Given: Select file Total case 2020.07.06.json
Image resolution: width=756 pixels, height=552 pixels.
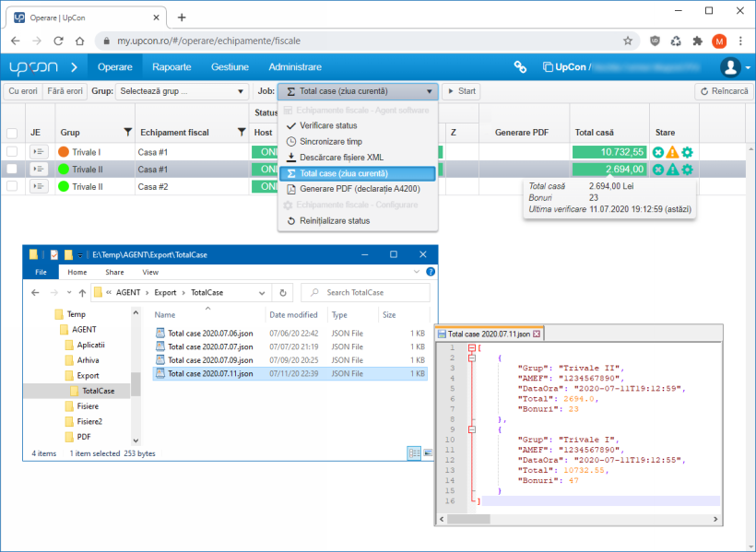Looking at the screenshot, I should click(x=289, y=333).
